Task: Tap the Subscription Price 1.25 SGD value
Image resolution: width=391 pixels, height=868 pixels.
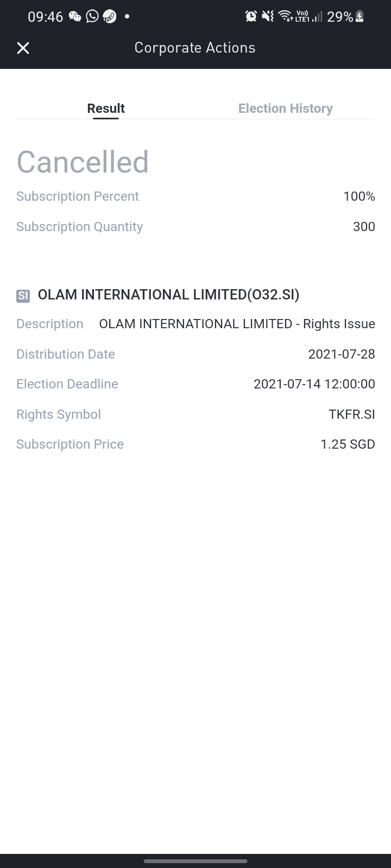Action: coord(348,444)
